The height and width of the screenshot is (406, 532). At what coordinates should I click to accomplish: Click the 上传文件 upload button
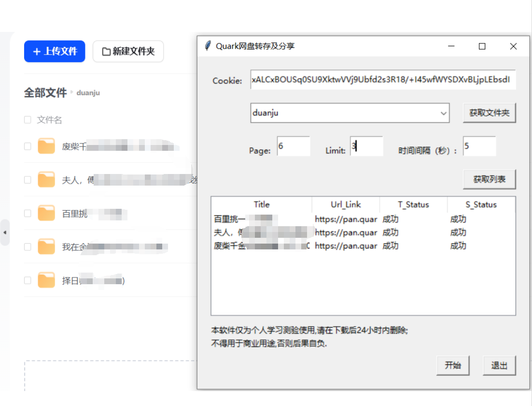(x=55, y=51)
